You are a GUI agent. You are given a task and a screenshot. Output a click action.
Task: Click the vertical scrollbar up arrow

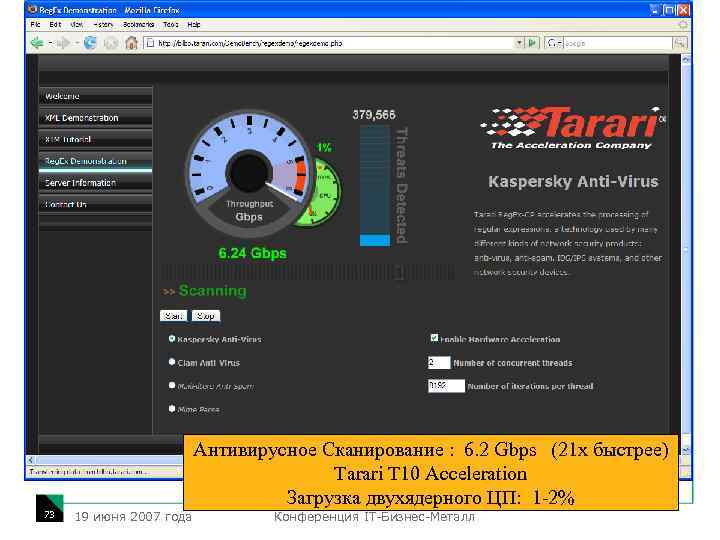click(x=686, y=59)
